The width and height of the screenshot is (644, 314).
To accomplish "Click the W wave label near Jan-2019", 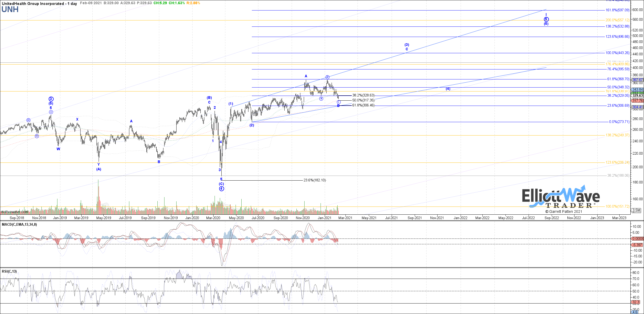I will click(x=58, y=149).
